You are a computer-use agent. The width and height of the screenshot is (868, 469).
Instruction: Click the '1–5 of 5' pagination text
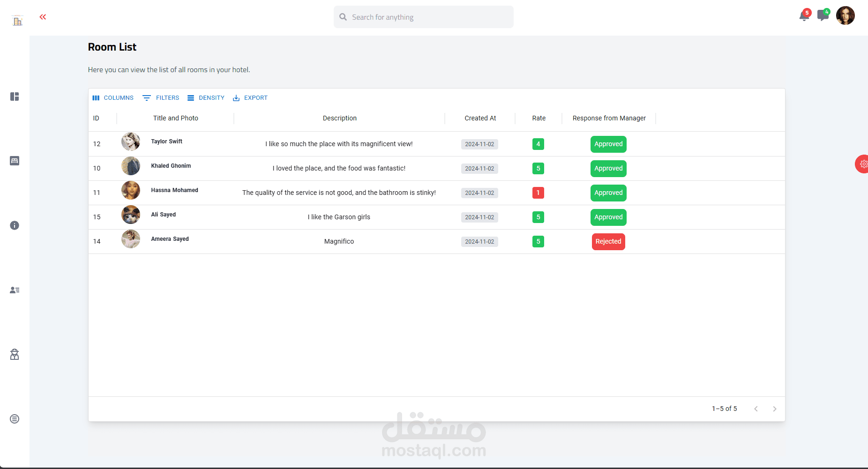pyautogui.click(x=724, y=409)
